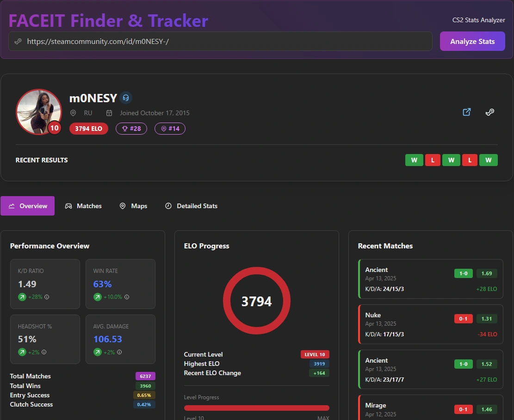
Task: Click the location pin icon beside RU
Action: pyautogui.click(x=73, y=113)
